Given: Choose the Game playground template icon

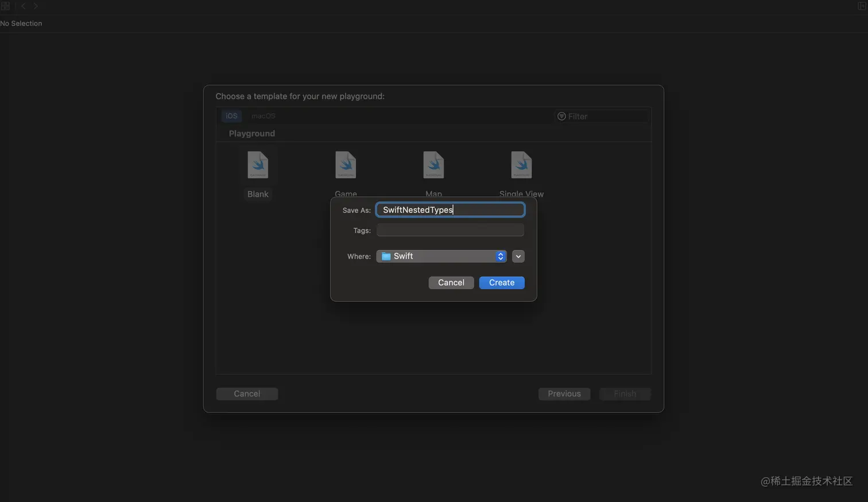Looking at the screenshot, I should [346, 165].
